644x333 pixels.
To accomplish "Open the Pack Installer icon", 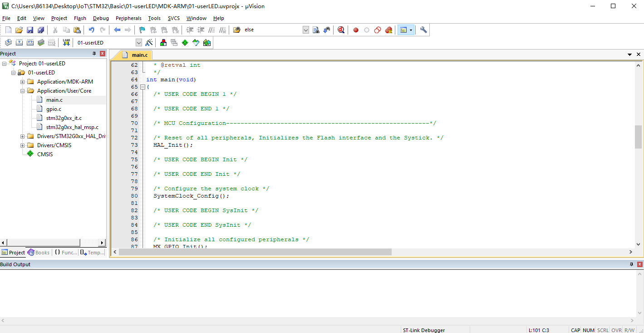I will click(x=207, y=43).
